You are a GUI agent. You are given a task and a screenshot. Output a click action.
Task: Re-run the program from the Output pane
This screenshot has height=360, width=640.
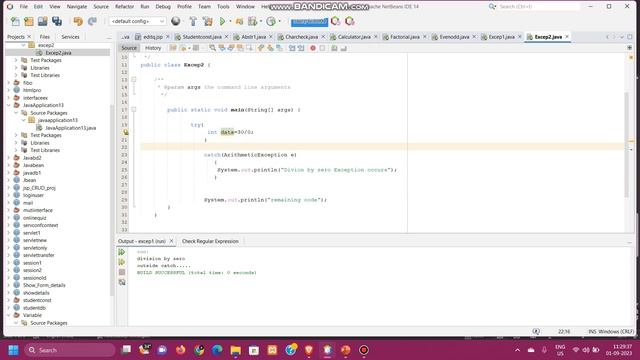pos(122,252)
